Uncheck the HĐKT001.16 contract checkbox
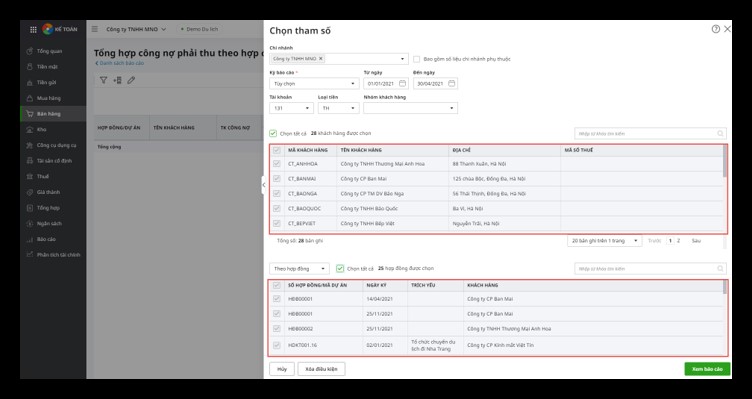 click(x=277, y=345)
